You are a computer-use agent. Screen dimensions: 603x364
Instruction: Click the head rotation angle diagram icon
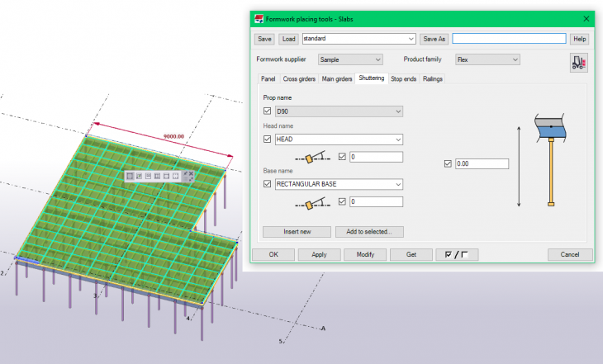[x=313, y=157]
